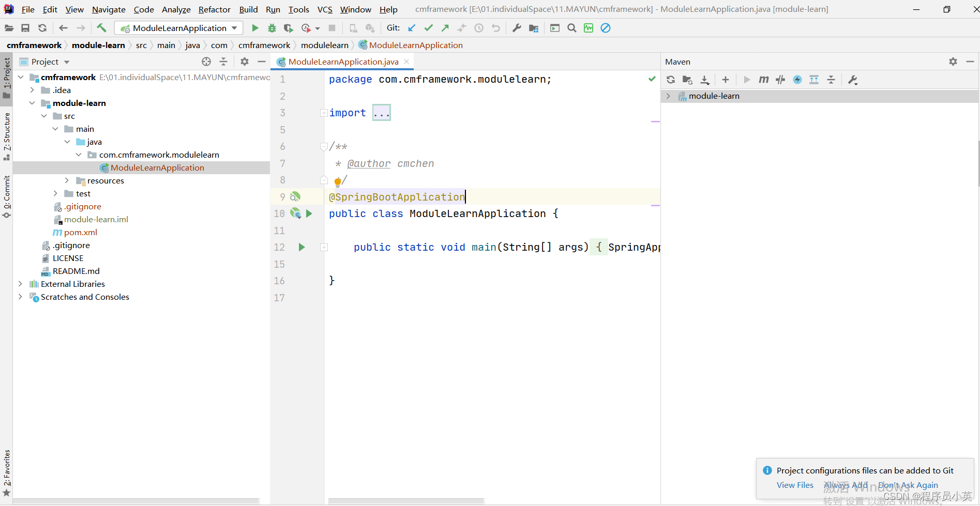
Task: Open the File menu
Action: (28, 9)
